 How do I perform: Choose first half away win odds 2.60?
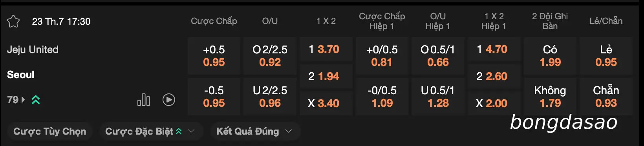click(x=494, y=76)
